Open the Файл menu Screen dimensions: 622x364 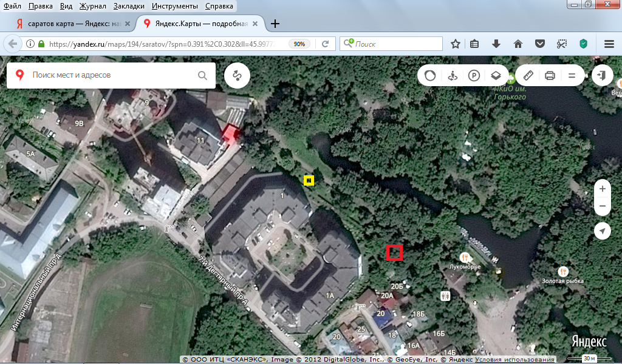13,6
